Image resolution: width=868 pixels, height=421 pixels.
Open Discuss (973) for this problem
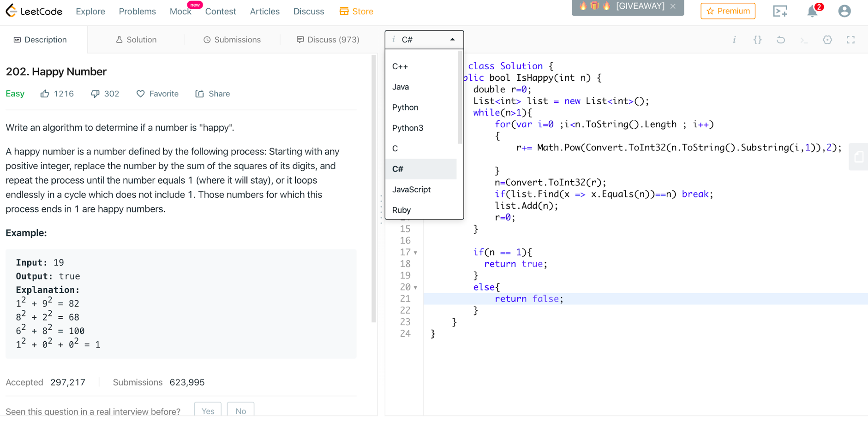328,40
